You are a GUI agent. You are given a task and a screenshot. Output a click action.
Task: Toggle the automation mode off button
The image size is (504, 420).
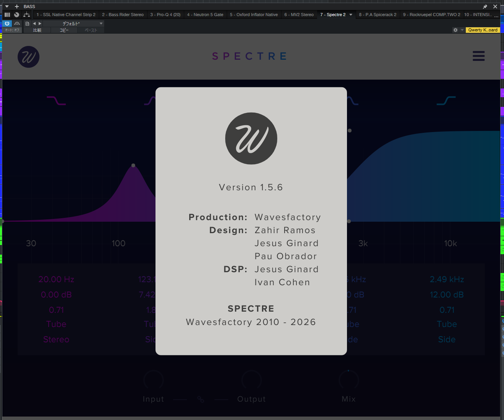(x=12, y=30)
